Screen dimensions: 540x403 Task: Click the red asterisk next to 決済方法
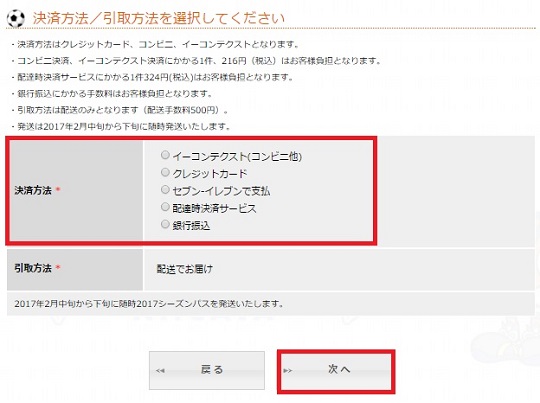click(58, 189)
